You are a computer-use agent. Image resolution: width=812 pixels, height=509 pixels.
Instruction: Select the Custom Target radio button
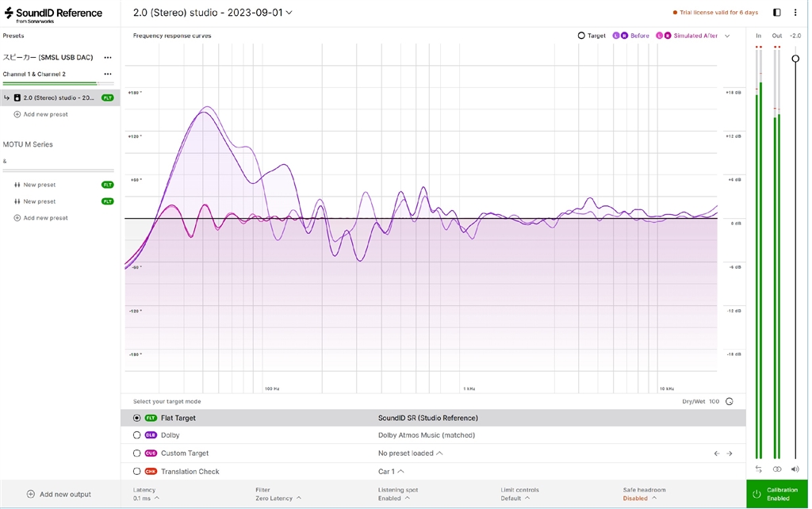pos(136,453)
